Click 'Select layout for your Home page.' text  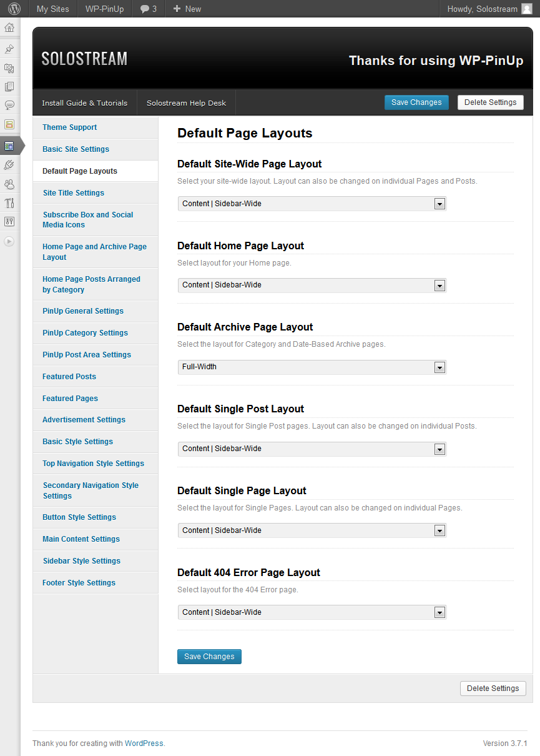[x=234, y=263]
